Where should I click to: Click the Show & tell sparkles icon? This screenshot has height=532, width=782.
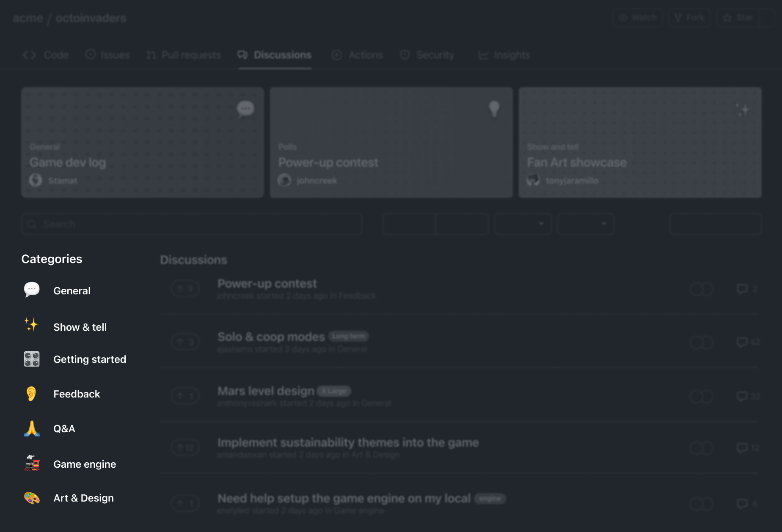(32, 325)
